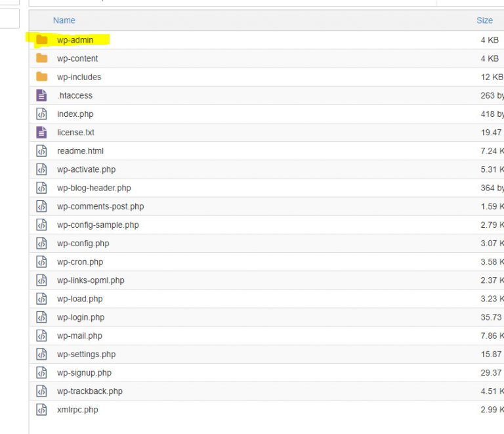Image resolution: width=504 pixels, height=434 pixels.
Task: Click the wp-admin folder icon
Action: 42,40
